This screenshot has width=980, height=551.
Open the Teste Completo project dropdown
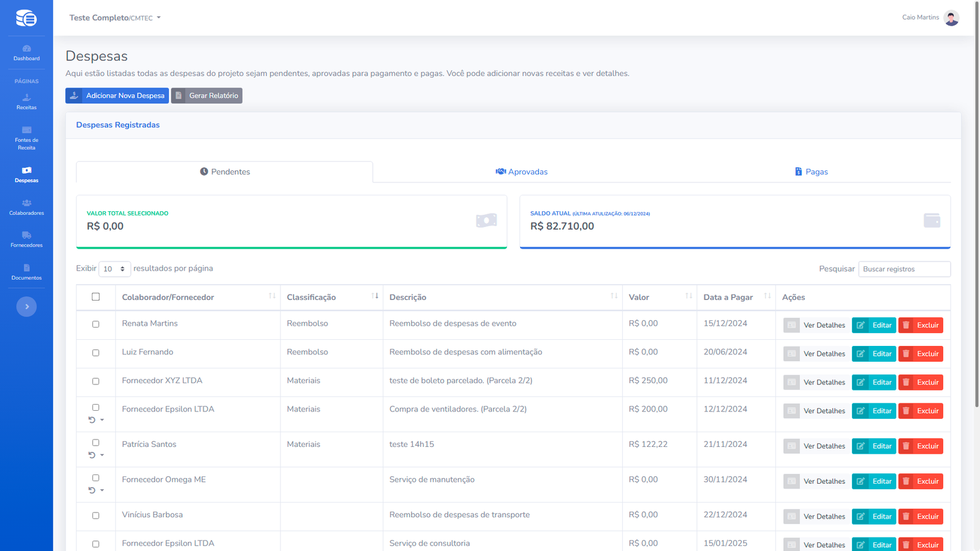[x=115, y=18]
